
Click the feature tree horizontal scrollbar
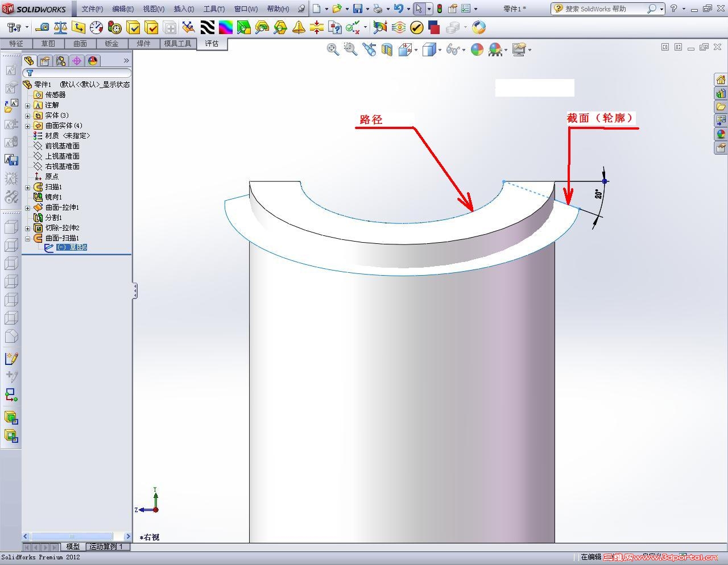[x=77, y=536]
